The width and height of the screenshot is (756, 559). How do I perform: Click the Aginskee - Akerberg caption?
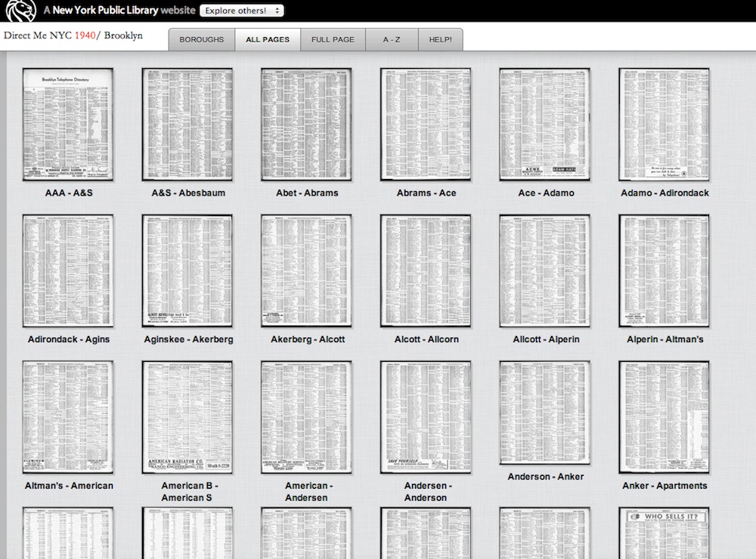coord(188,339)
